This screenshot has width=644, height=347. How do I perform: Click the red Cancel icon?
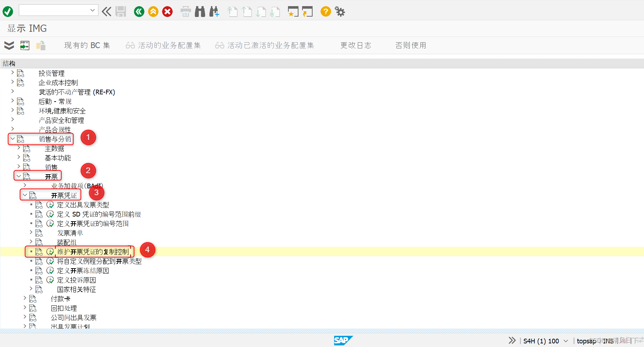coord(168,12)
